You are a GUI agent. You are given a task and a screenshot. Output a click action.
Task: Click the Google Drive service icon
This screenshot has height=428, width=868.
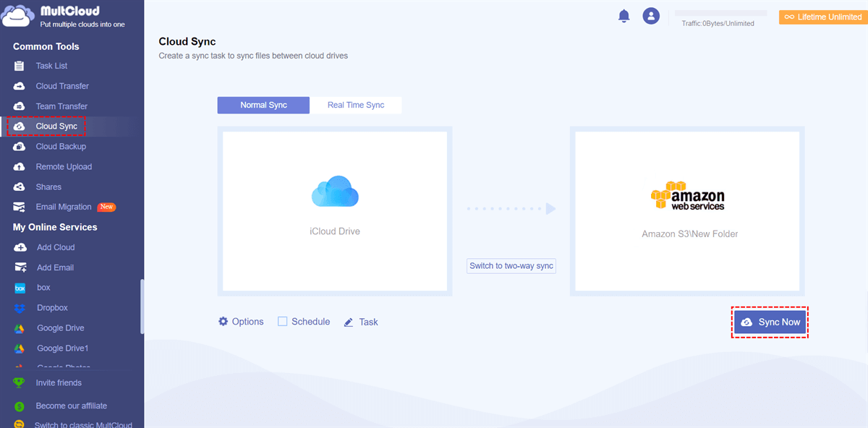[x=20, y=328]
